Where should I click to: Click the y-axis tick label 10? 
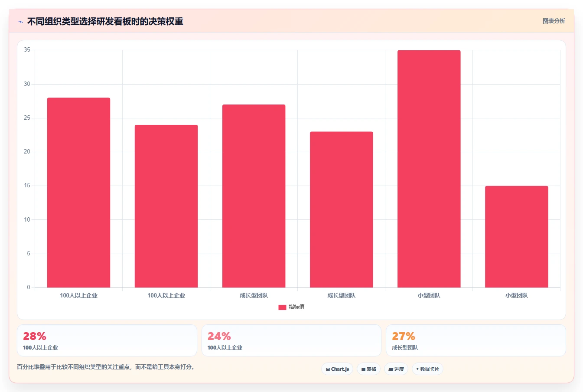27,220
